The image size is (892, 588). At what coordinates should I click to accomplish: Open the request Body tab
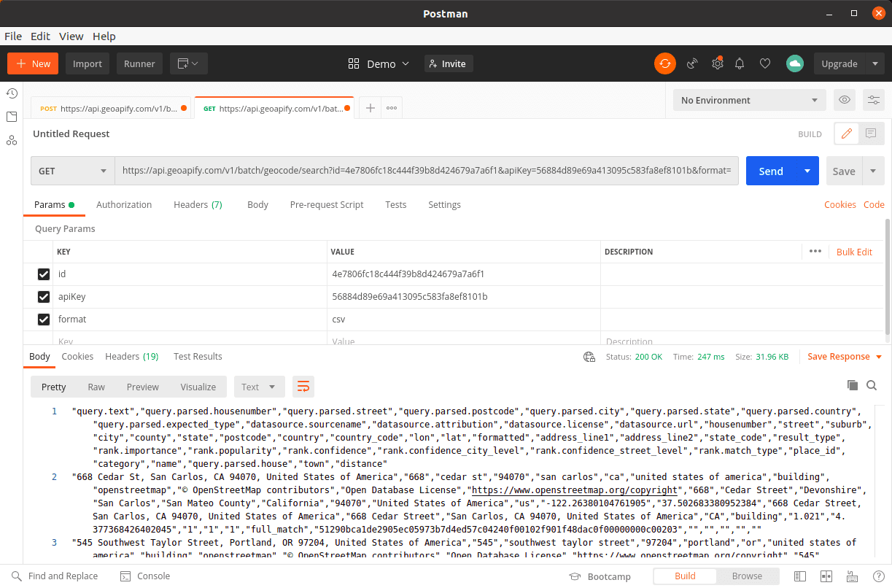tap(257, 205)
